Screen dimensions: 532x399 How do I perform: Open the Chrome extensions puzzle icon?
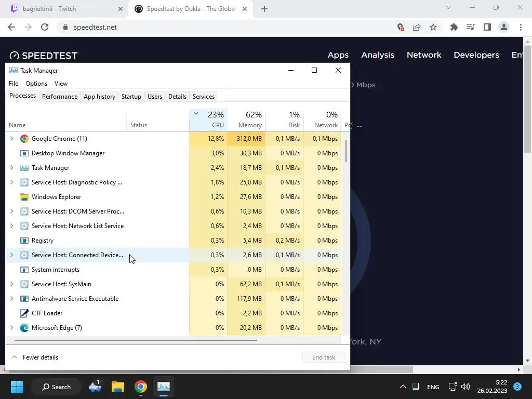(x=454, y=27)
